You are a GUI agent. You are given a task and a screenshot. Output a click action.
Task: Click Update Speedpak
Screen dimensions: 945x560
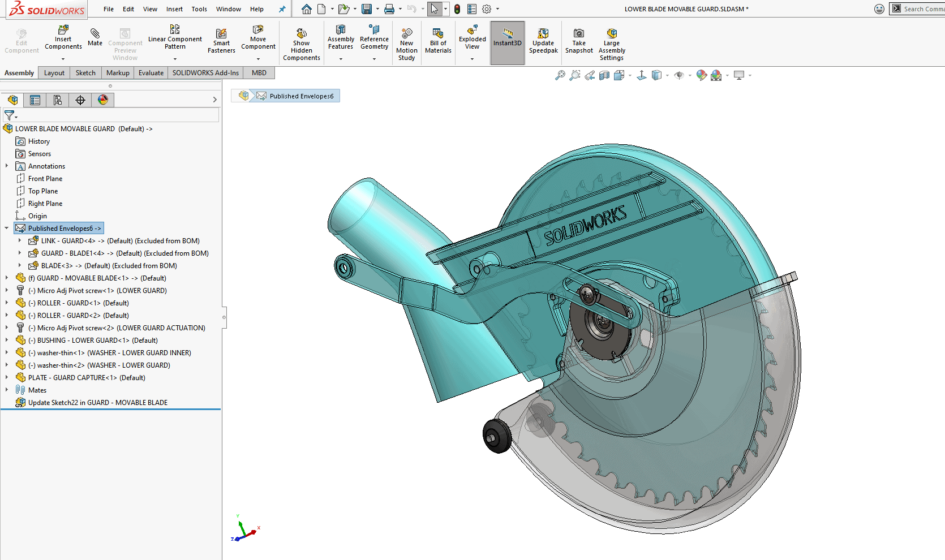[543, 41]
